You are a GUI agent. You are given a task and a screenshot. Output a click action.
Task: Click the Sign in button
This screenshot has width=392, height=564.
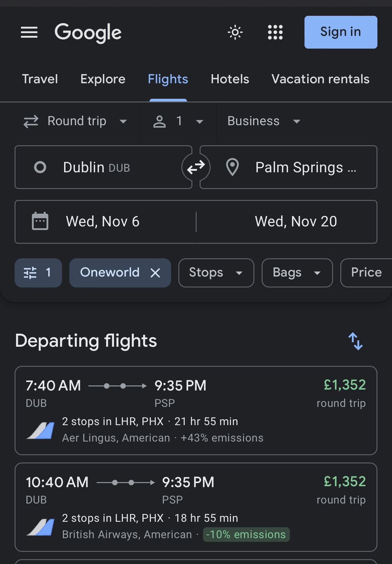(341, 32)
